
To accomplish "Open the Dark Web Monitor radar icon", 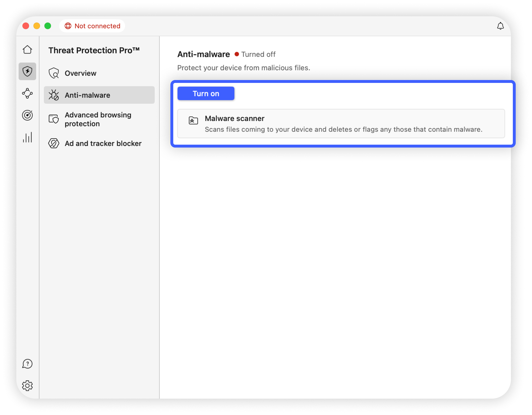I will (27, 115).
